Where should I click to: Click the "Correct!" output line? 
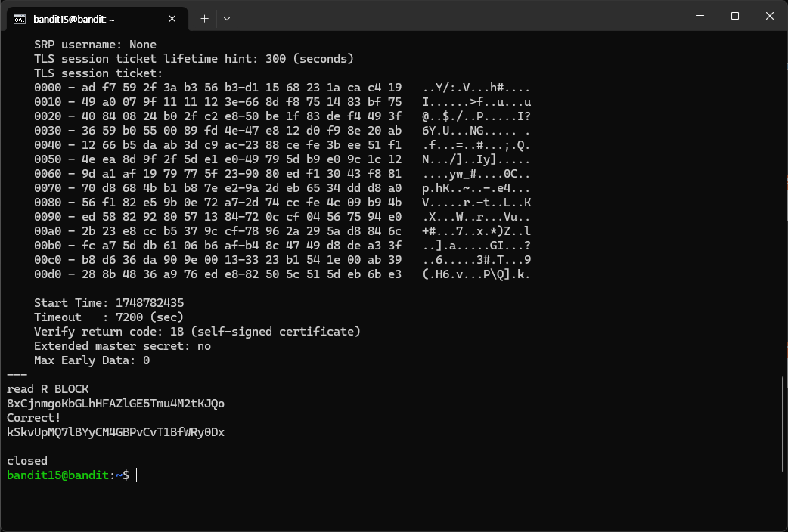pos(34,417)
